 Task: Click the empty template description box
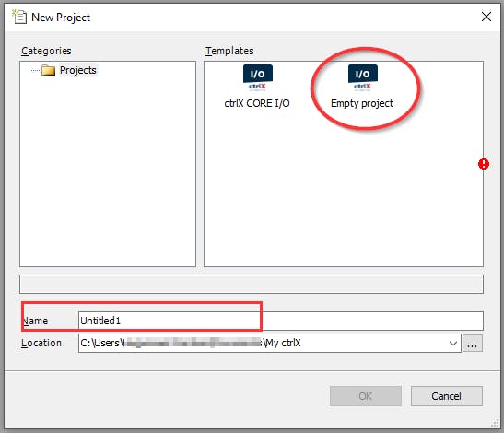tap(252, 284)
